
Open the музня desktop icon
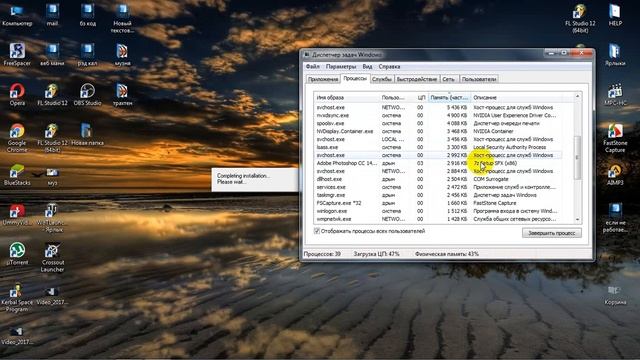(122, 55)
